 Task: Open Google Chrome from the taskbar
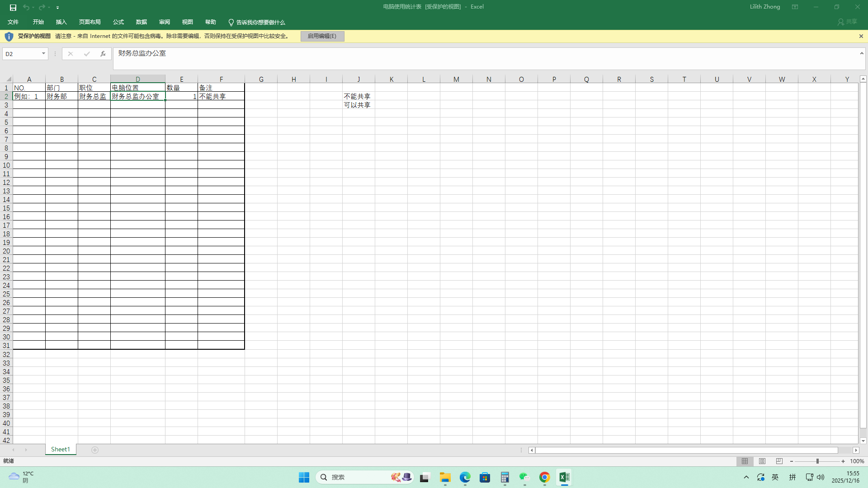[x=544, y=477]
